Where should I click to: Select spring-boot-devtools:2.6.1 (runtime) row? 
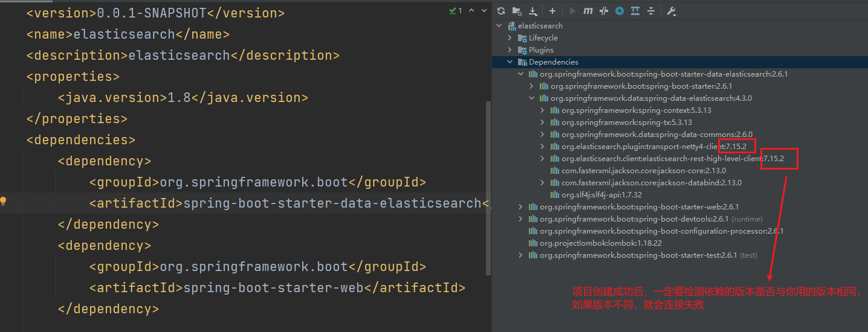[x=651, y=219]
